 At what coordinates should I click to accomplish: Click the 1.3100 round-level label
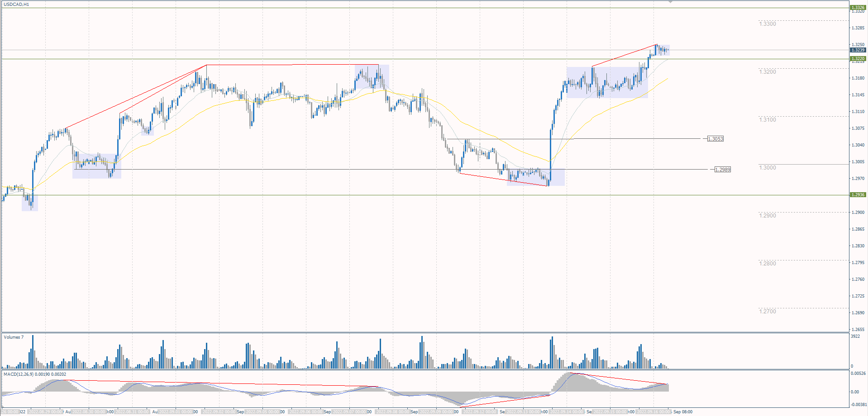(x=767, y=120)
